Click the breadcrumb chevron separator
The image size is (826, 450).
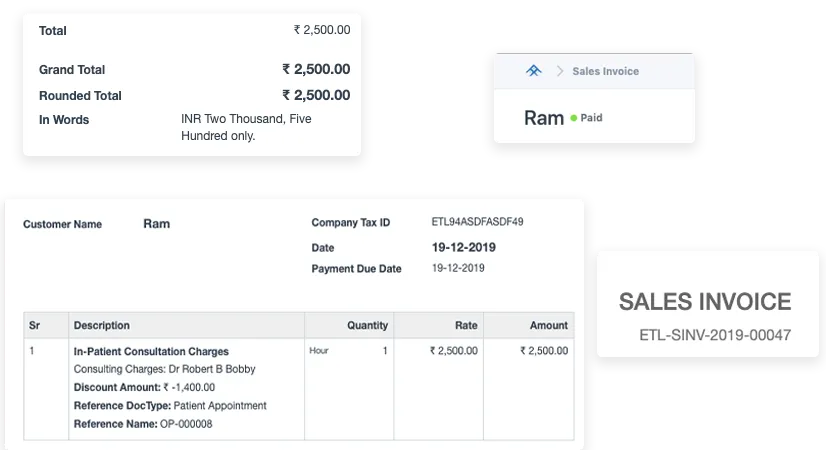point(559,71)
